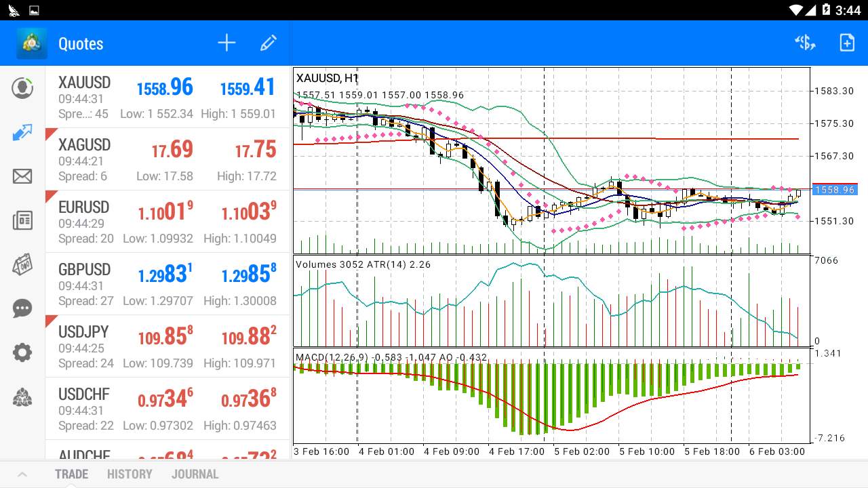Viewport: 868px width, 488px height.
Task: Tap USDCHF ask price 0.97368
Action: [x=249, y=399]
